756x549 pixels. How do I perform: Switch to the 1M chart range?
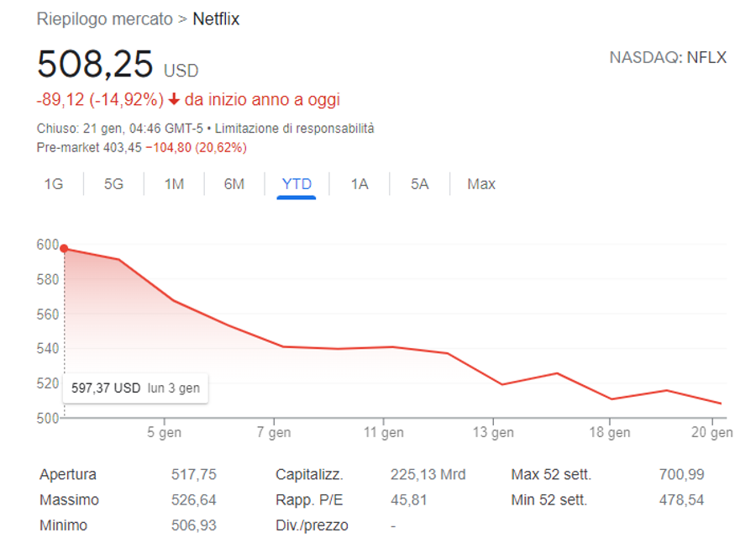[174, 184]
